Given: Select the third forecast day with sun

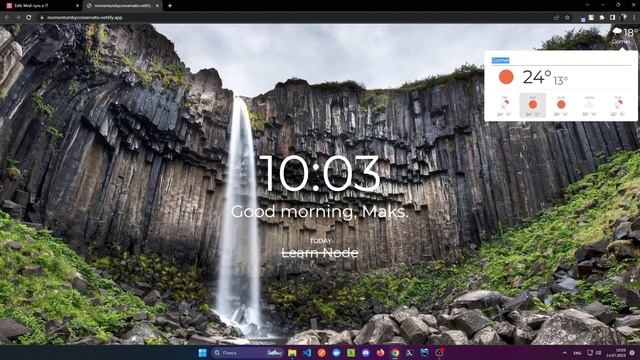Looking at the screenshot, I should pos(561,106).
